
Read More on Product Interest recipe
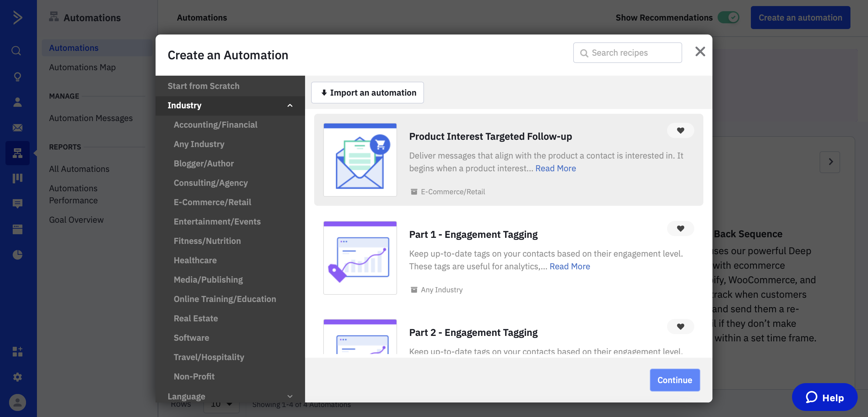(555, 168)
